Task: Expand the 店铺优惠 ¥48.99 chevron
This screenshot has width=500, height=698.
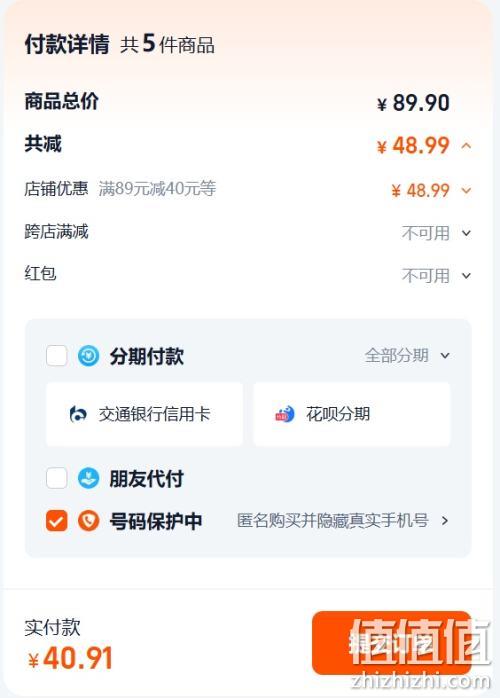Action: tap(466, 191)
